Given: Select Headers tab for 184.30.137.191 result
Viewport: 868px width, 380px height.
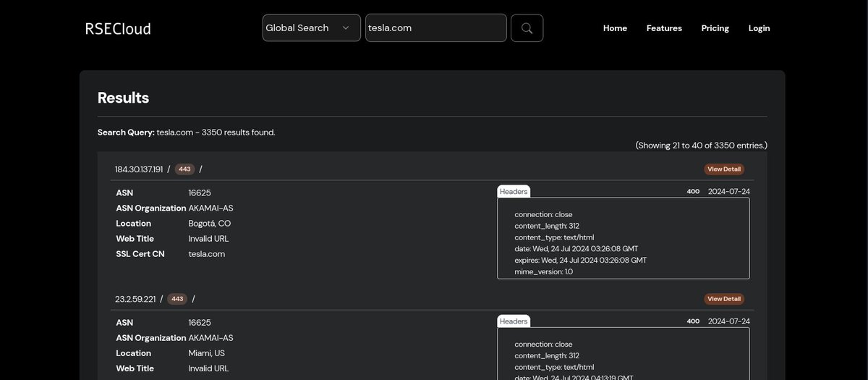Looking at the screenshot, I should click(514, 192).
